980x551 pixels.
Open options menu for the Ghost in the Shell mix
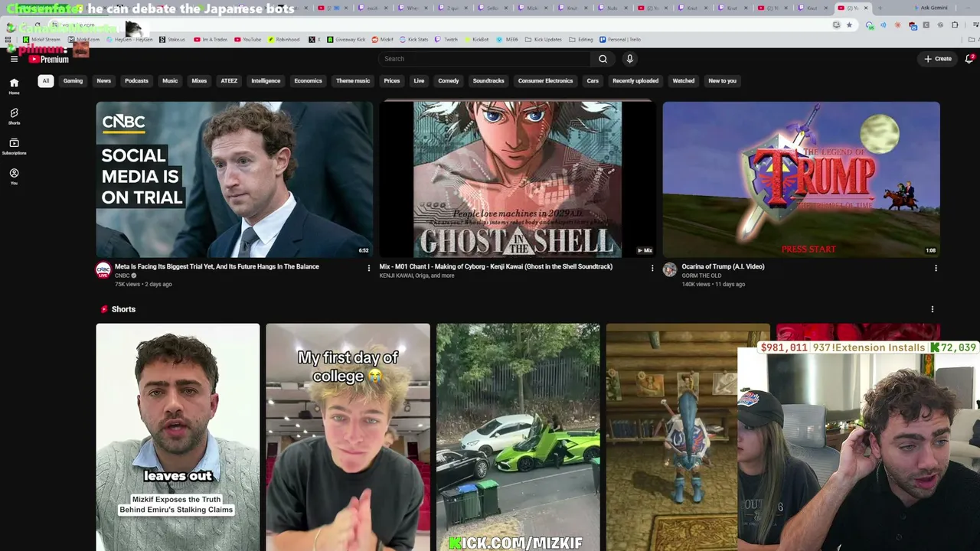[652, 268]
